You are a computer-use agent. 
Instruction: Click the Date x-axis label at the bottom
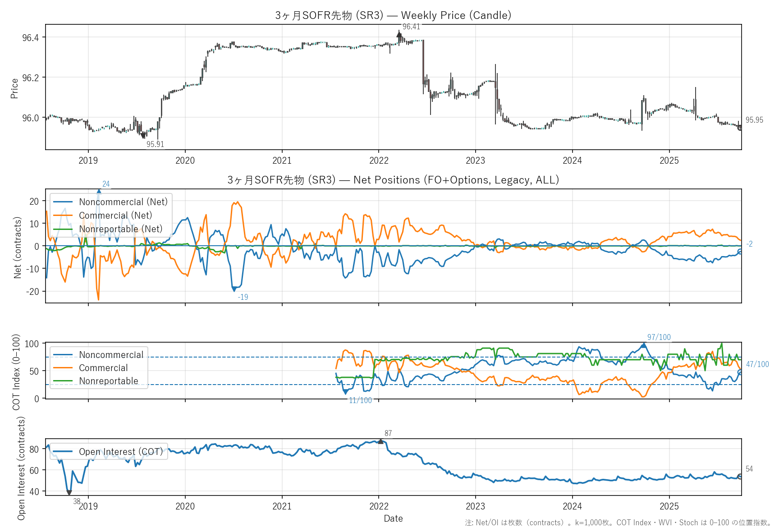coord(393,518)
